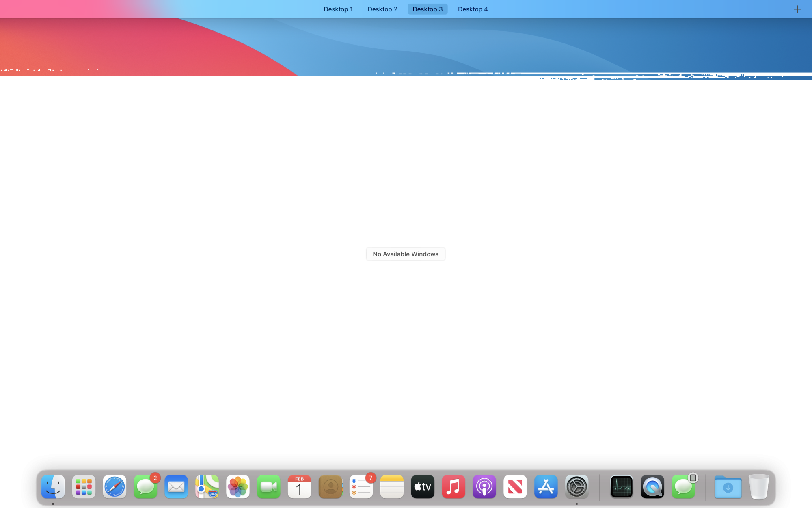
Task: Launch Safari browser from the Dock
Action: 114,486
